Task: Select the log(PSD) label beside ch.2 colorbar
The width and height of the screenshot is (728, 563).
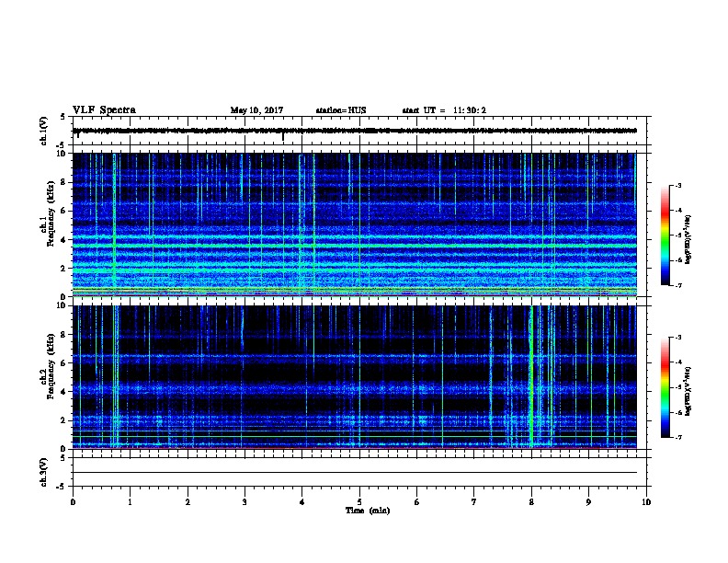Action: [688, 391]
